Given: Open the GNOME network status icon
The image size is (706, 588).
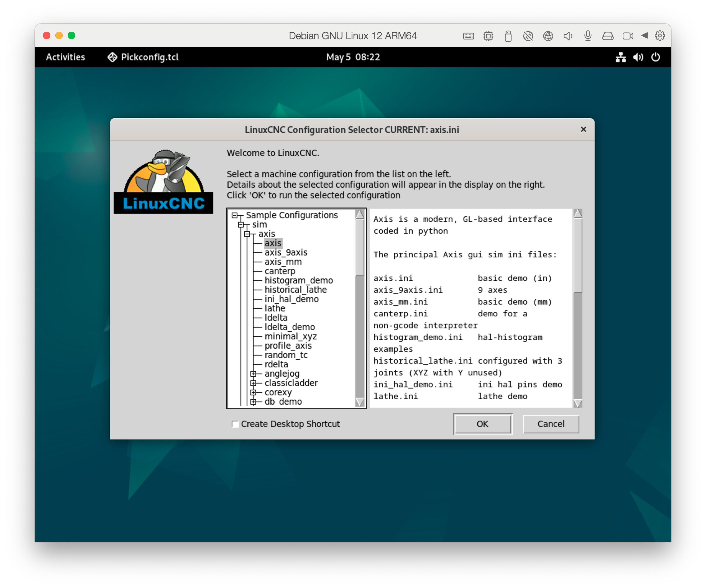Looking at the screenshot, I should (x=621, y=57).
